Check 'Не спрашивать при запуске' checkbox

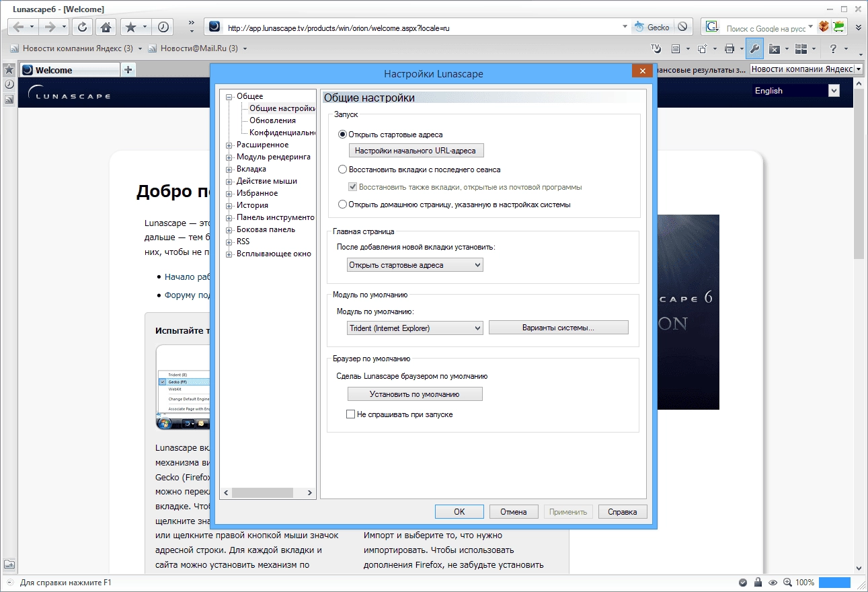point(350,414)
